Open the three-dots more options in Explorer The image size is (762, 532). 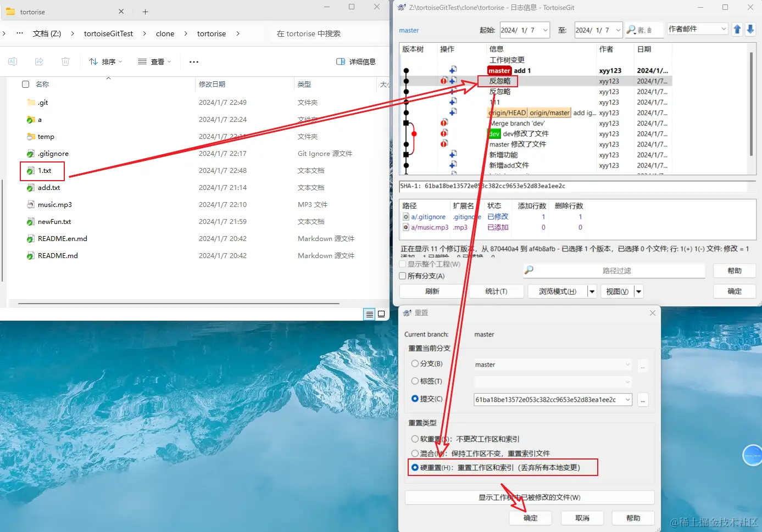tap(194, 61)
